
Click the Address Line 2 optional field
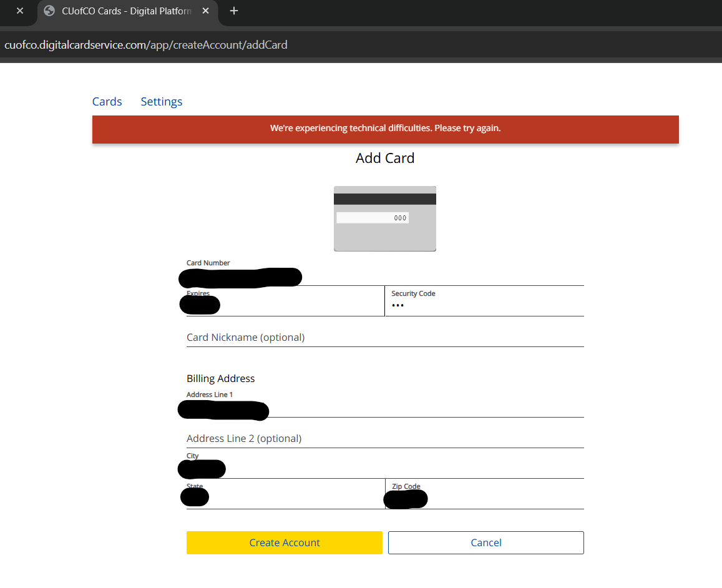click(x=385, y=439)
